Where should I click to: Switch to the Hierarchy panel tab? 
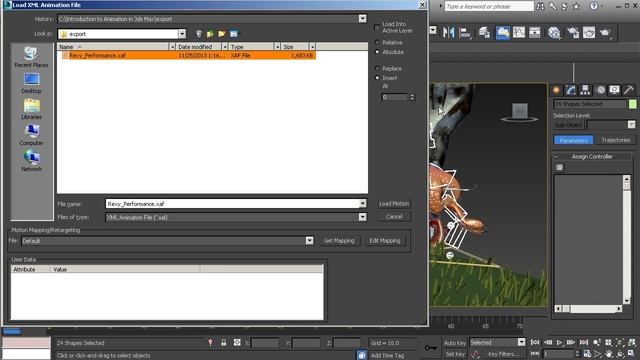click(585, 90)
